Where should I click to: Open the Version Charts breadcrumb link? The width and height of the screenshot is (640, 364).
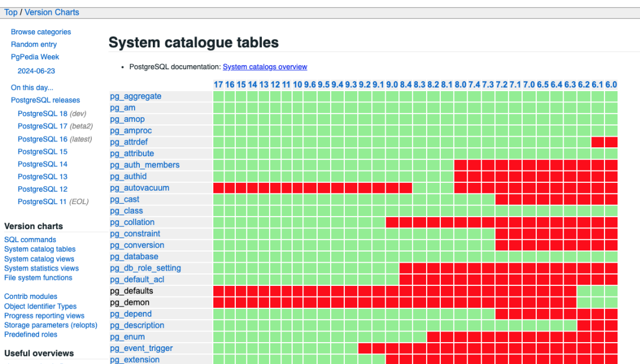click(x=52, y=12)
